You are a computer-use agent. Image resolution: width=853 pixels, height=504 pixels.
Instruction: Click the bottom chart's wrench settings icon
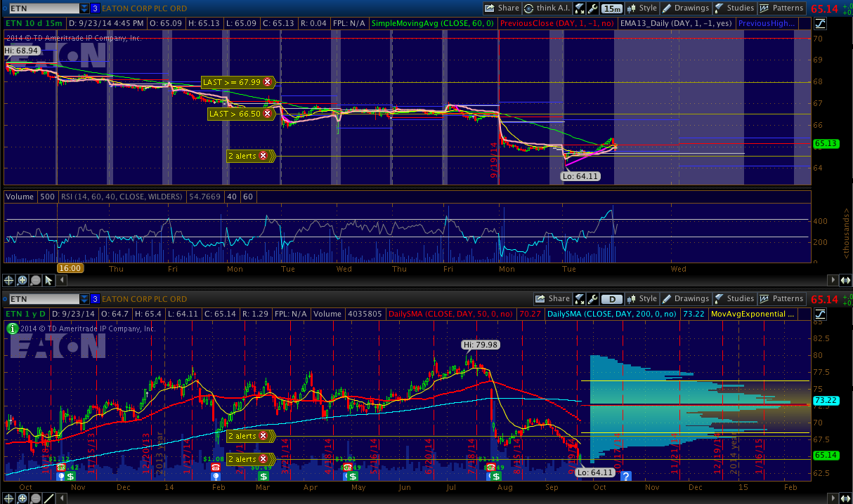coord(594,298)
